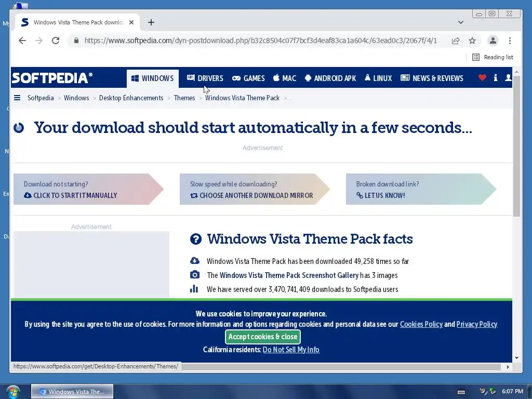Click the info 'i' icon in Softpedia header

click(x=495, y=78)
